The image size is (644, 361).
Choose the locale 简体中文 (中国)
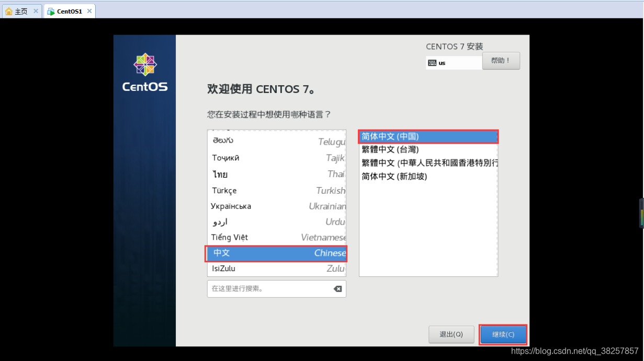click(428, 136)
